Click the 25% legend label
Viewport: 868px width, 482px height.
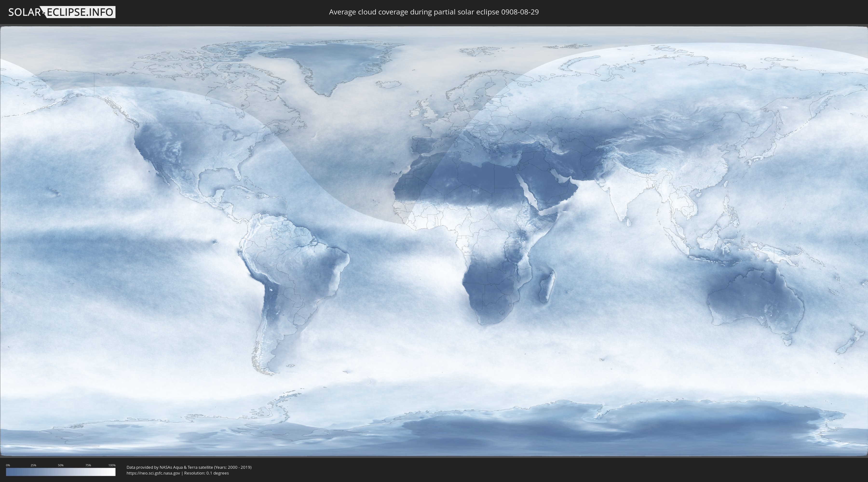[x=33, y=465]
